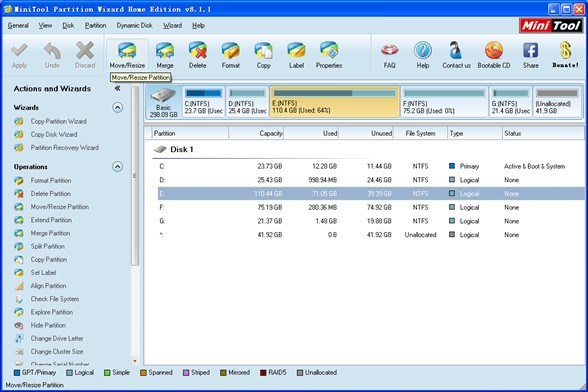Open the General menu
The height and width of the screenshot is (392, 588).
(x=18, y=26)
